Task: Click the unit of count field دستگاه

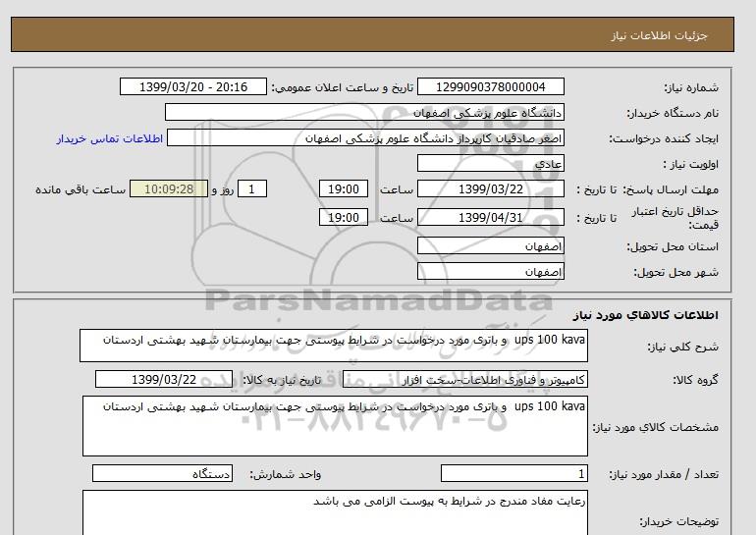Action: [162, 473]
